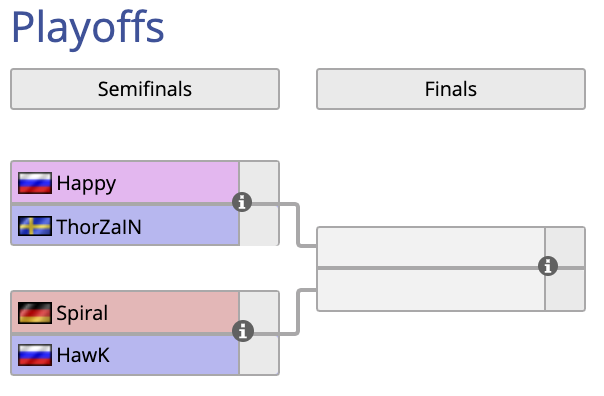Open match info for Happy vs ThorZaIN
Image resolution: width=604 pixels, height=396 pixels.
(242, 202)
